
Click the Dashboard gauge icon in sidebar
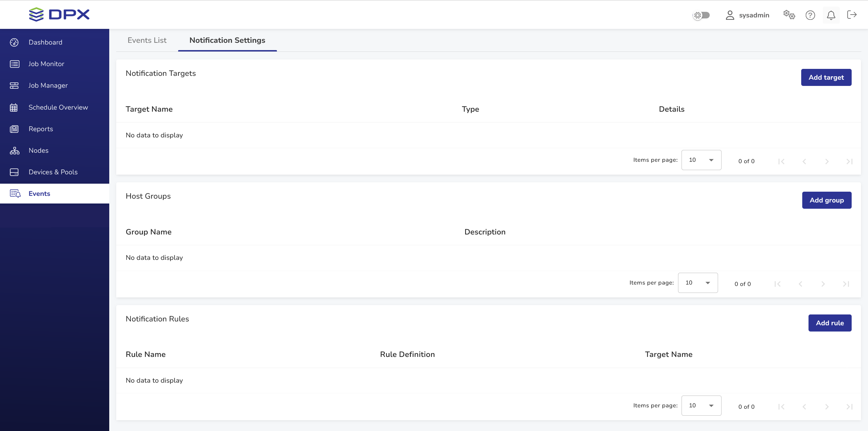[14, 42]
